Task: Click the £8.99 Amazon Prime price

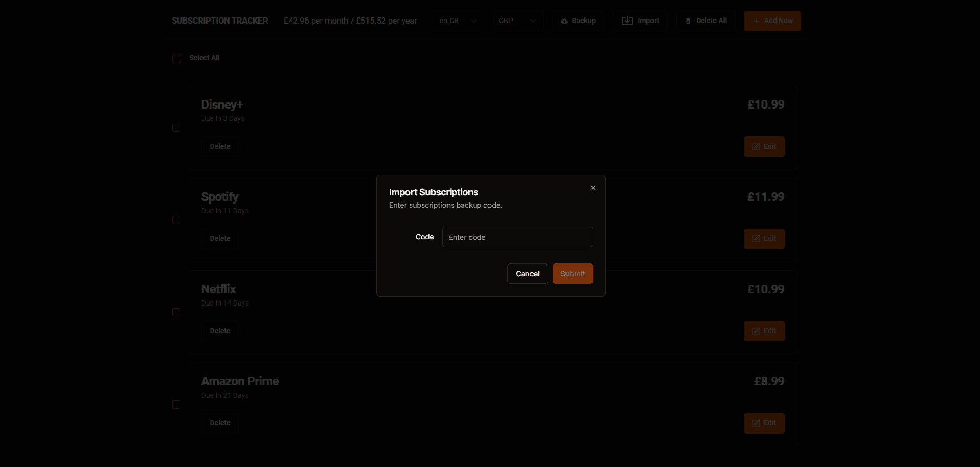Action: (769, 381)
